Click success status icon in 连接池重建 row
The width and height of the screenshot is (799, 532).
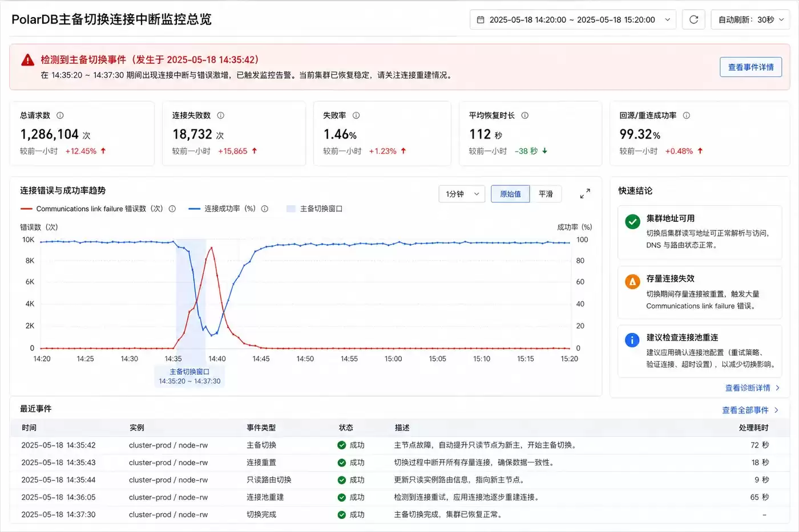coord(341,497)
